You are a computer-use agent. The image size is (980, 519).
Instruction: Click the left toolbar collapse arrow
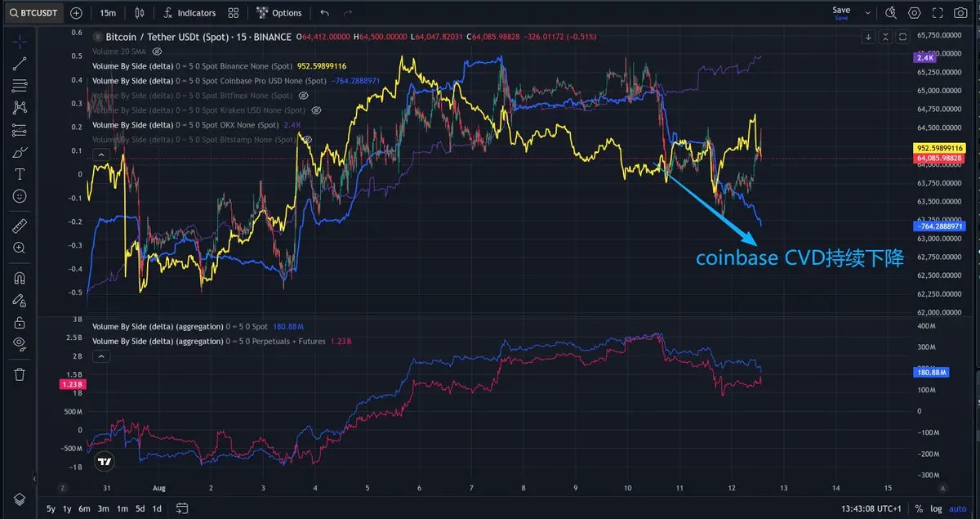click(x=34, y=478)
